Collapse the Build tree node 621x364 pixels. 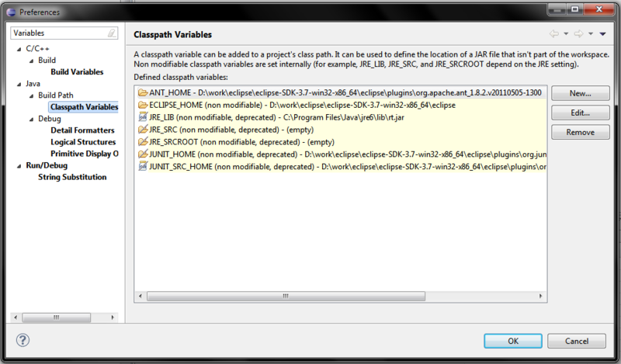(x=31, y=61)
